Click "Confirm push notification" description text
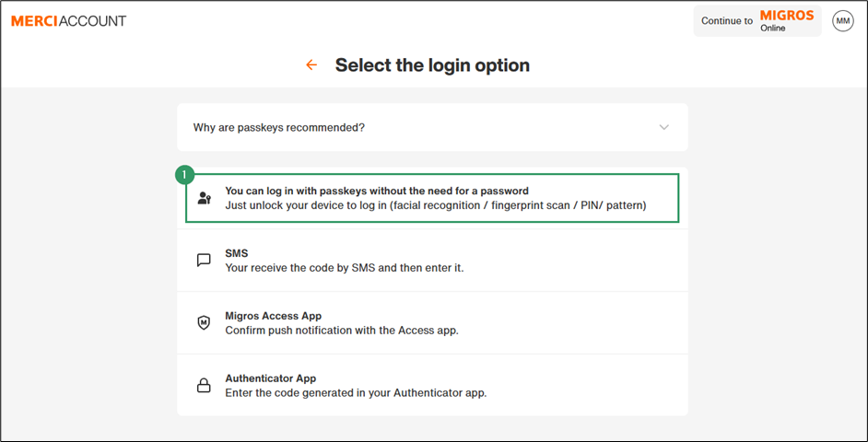Image resolution: width=868 pixels, height=442 pixels. (342, 331)
